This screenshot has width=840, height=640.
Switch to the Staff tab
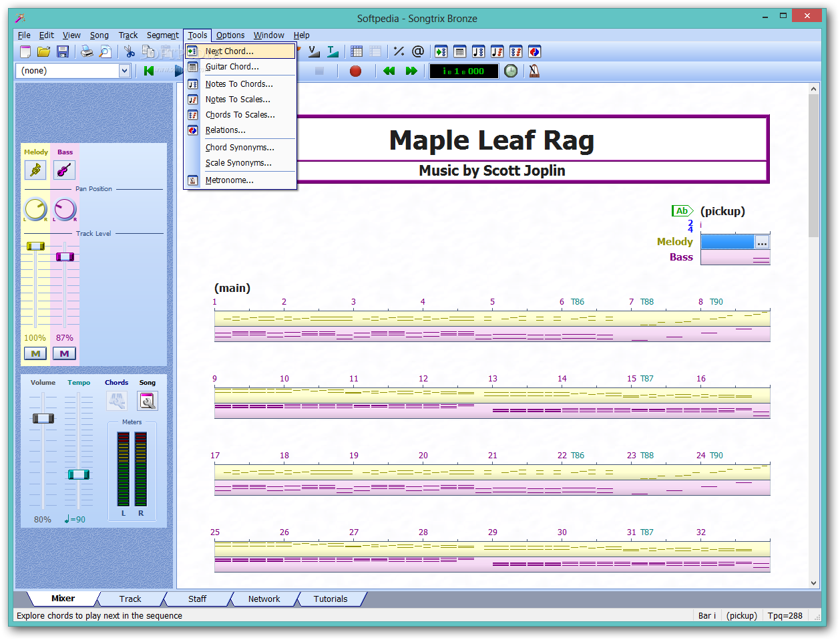pos(197,599)
